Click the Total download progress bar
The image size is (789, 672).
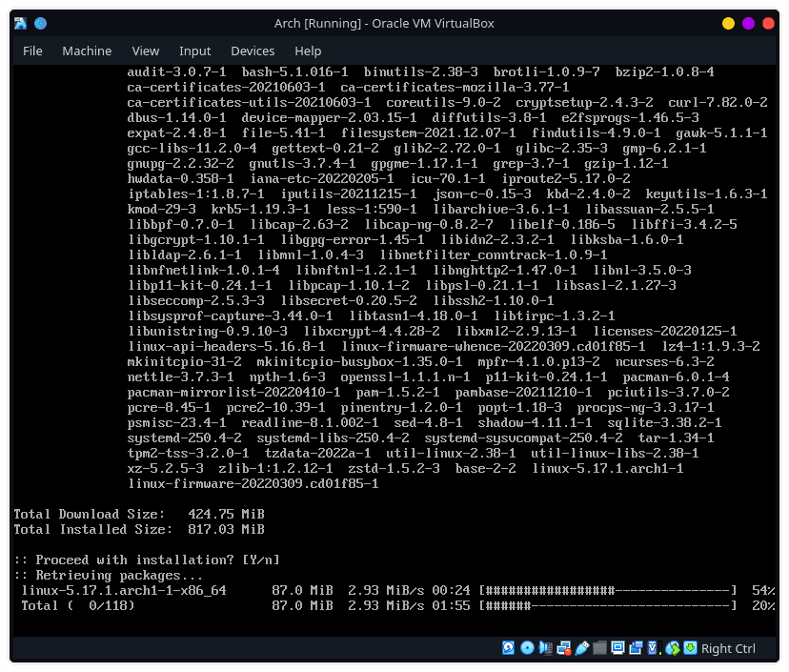pos(608,605)
